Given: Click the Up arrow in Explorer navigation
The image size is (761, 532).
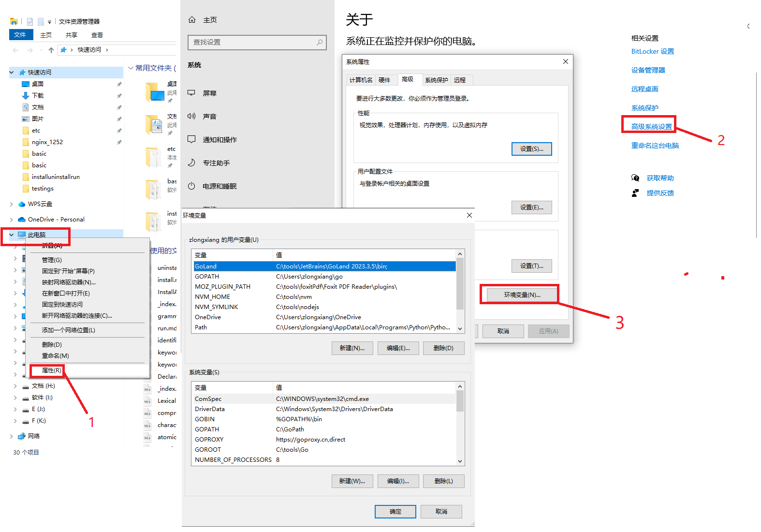Looking at the screenshot, I should [51, 50].
